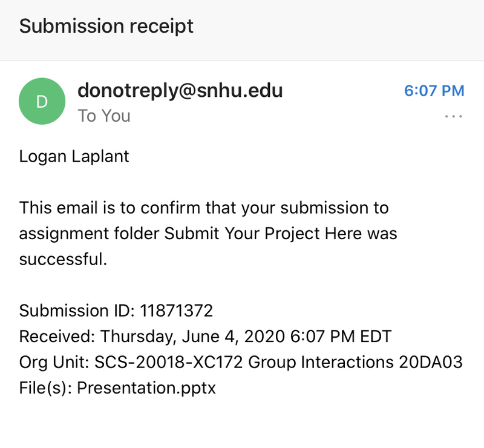Image resolution: width=484 pixels, height=448 pixels.
Task: Select the Presentation.pptx file name
Action: (146, 387)
